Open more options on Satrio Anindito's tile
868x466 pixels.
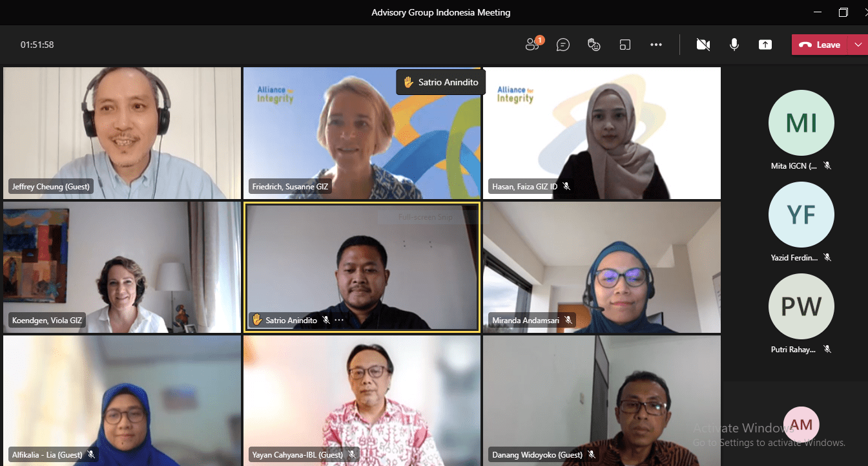340,320
